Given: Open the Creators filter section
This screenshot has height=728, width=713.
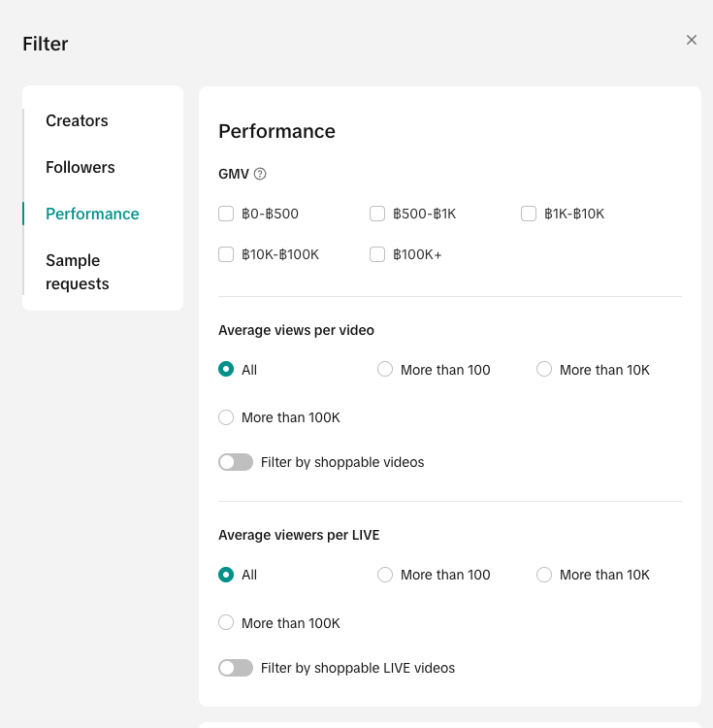Looking at the screenshot, I should click(x=77, y=121).
